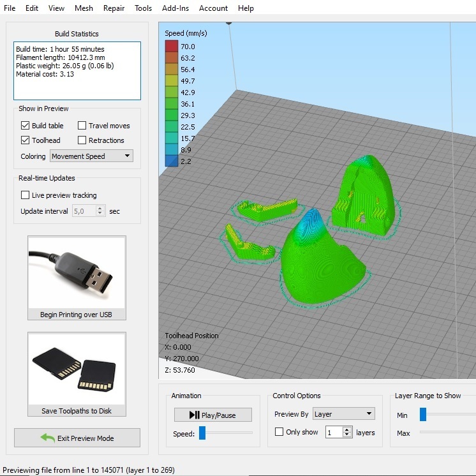Increase the Only show layers count
The width and height of the screenshot is (476, 476).
click(347, 429)
